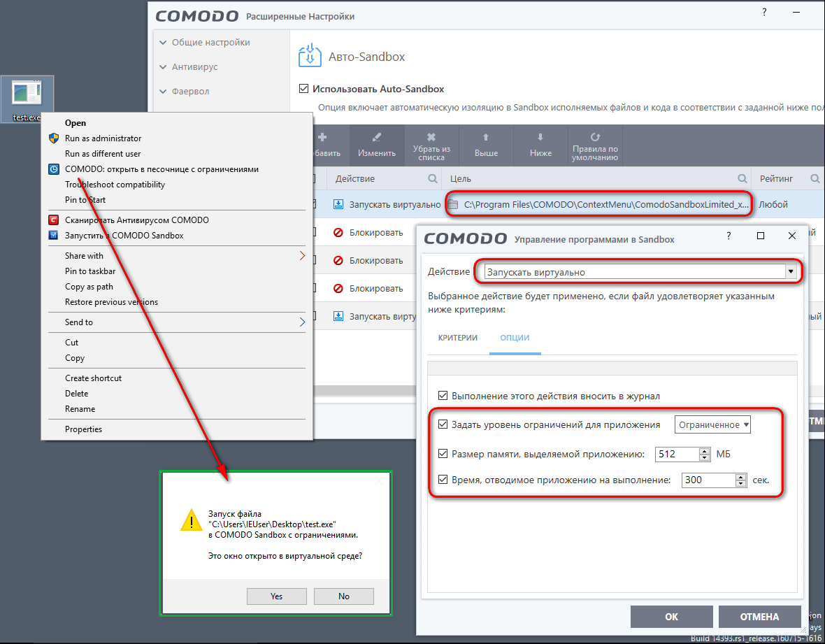The width and height of the screenshot is (825, 644).
Task: Click Yes in the sandbox launch message box
Action: pyautogui.click(x=277, y=596)
